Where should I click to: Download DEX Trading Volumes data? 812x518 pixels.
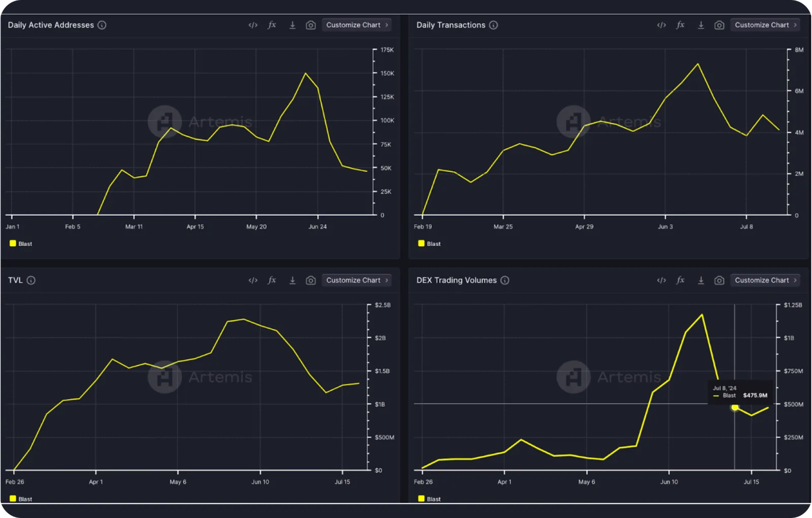coord(701,280)
